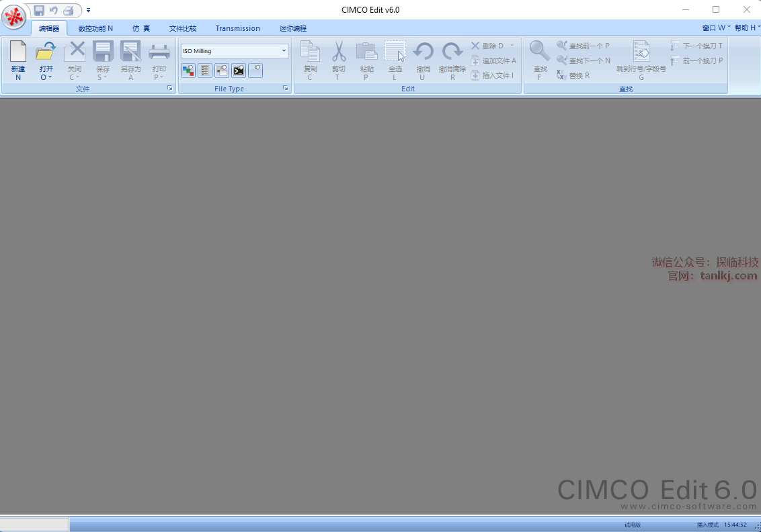This screenshot has width=761, height=532.
Task: Click the 插入模式 status bar indicator
Action: pos(707,525)
